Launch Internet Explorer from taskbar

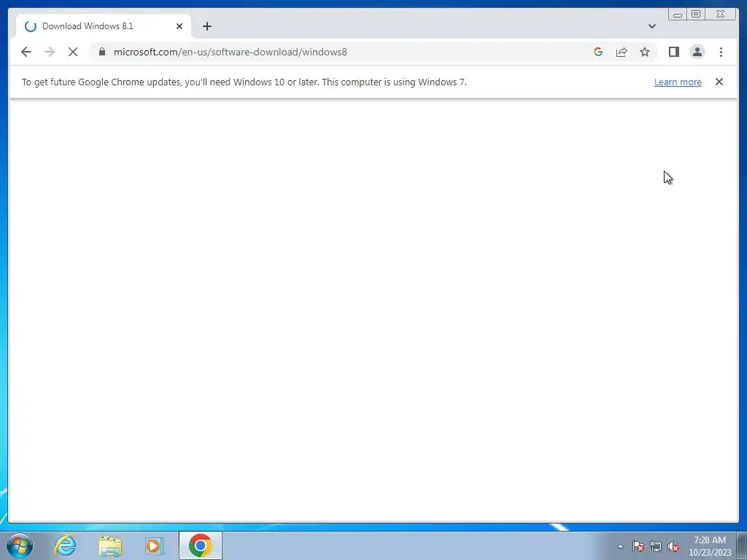pos(65,545)
